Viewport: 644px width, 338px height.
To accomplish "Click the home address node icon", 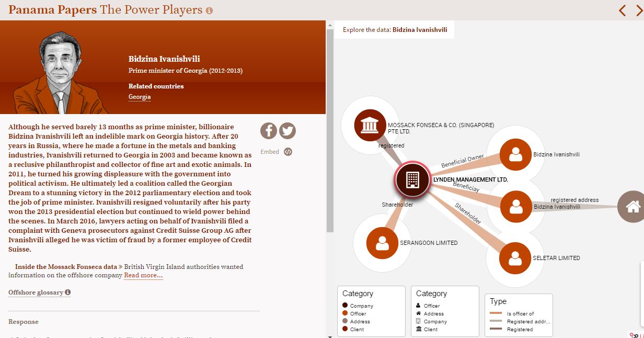I will (632, 207).
